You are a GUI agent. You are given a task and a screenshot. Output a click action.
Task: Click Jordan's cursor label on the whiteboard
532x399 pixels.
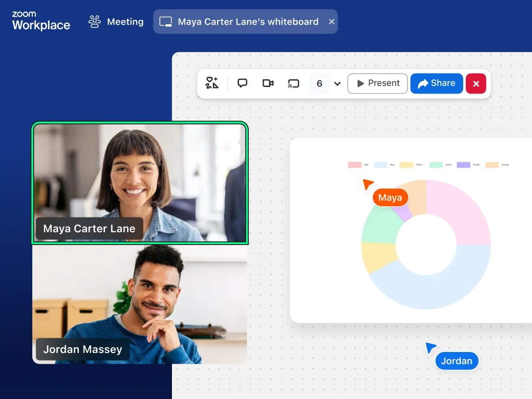pos(457,361)
